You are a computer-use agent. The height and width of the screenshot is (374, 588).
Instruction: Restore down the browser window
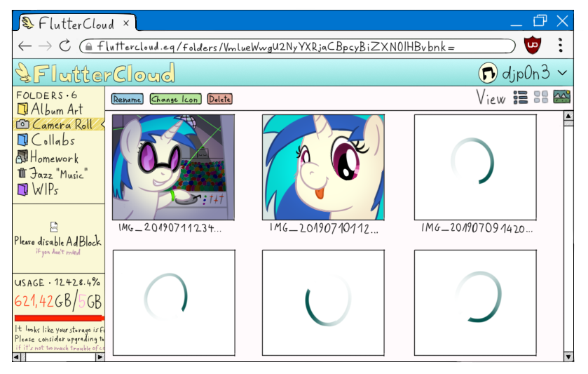(x=540, y=20)
